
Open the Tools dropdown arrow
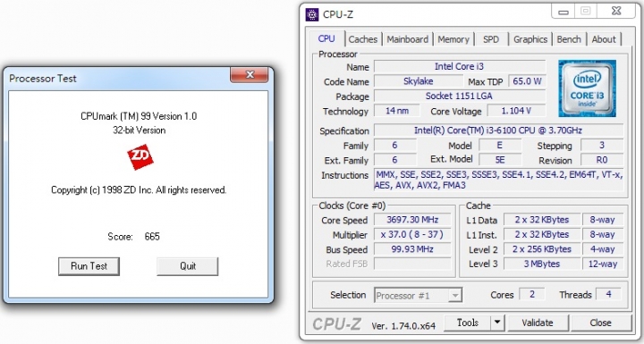(497, 323)
